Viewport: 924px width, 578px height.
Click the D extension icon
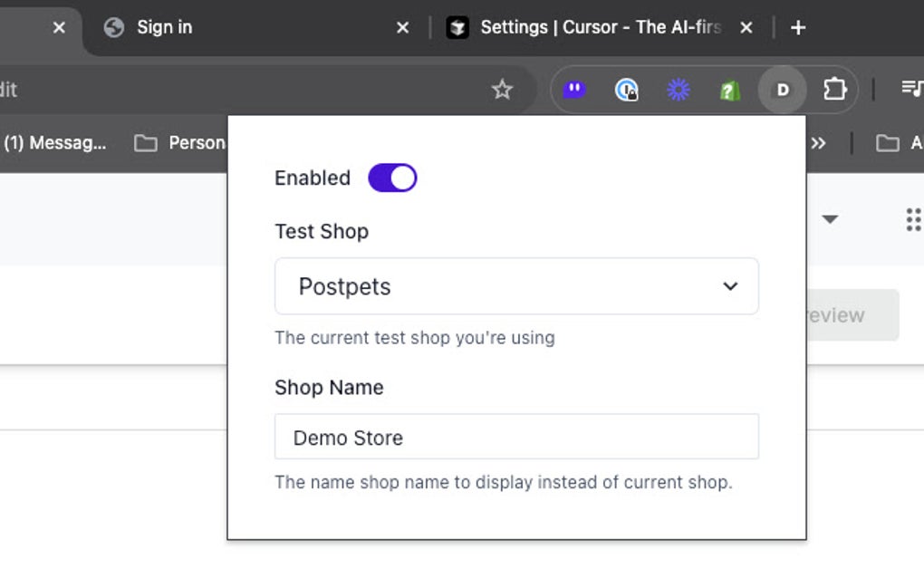click(x=783, y=90)
